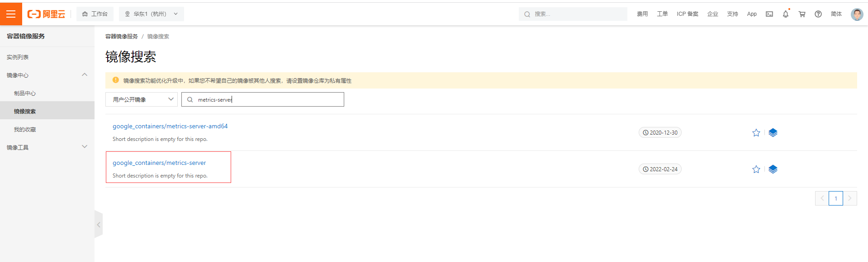Click the metrics-server image search field
The height and width of the screenshot is (262, 868).
[x=263, y=99]
